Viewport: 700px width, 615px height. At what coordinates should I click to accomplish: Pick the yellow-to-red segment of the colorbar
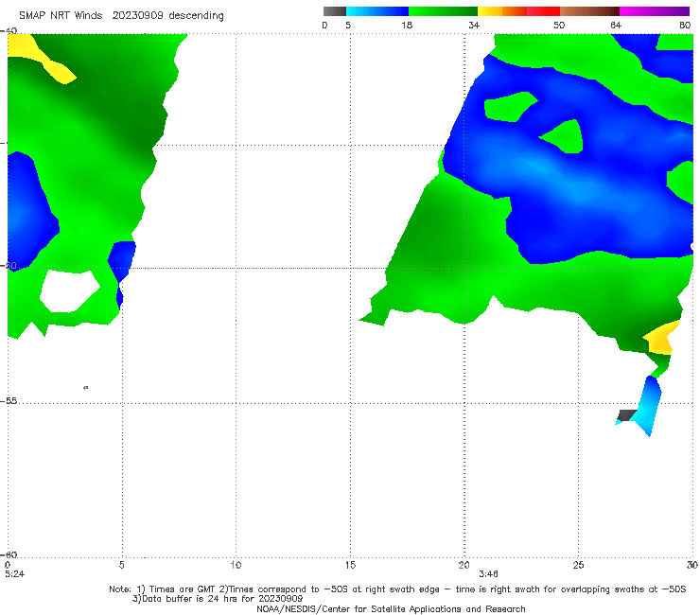(518, 11)
